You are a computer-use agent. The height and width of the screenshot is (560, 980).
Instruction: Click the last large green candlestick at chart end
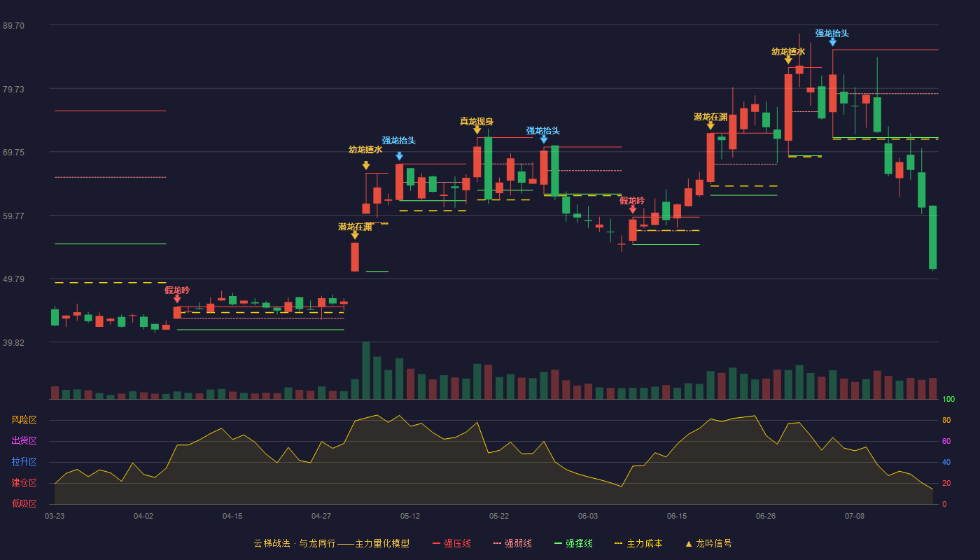coord(932,237)
